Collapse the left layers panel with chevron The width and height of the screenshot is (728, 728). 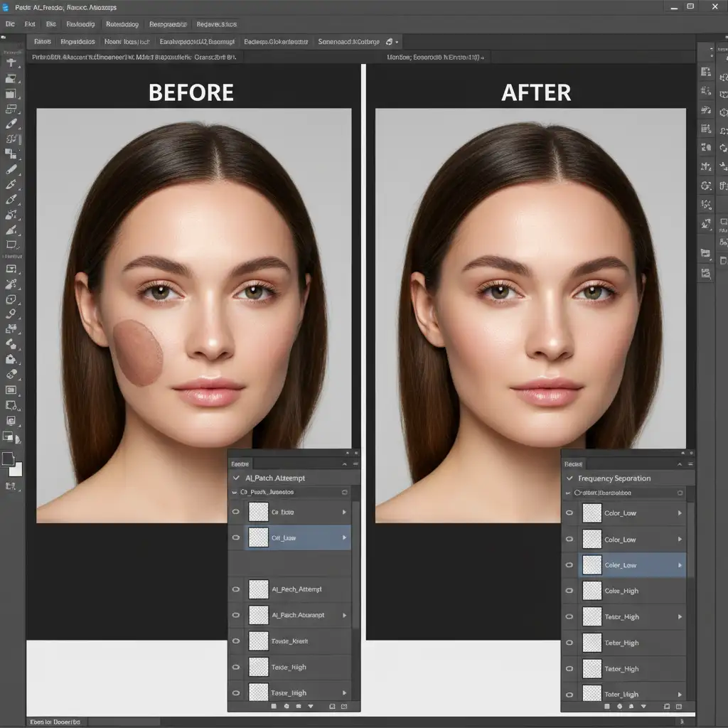pos(345,464)
